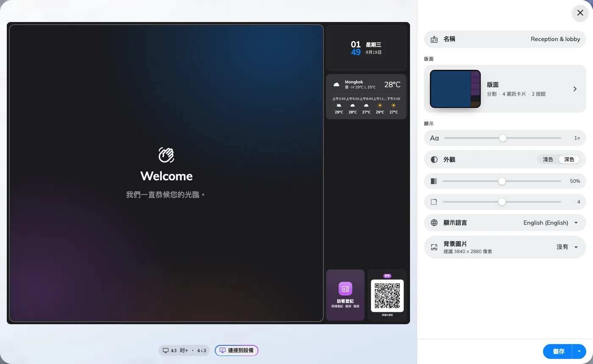Click the corner radius dashed square icon
This screenshot has width=593, height=364.
[x=434, y=202]
